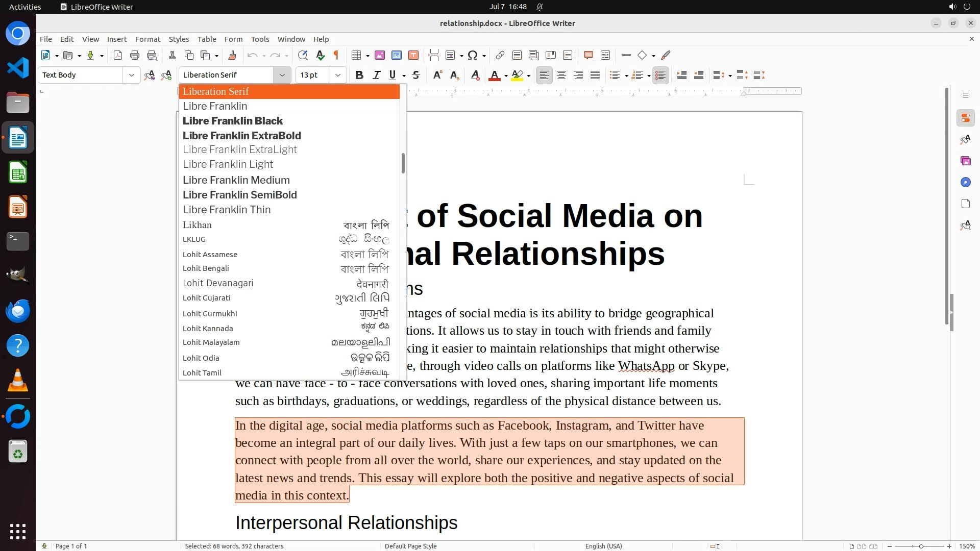Click the zoom slider in status bar
The height and width of the screenshot is (551, 980).
click(x=921, y=546)
